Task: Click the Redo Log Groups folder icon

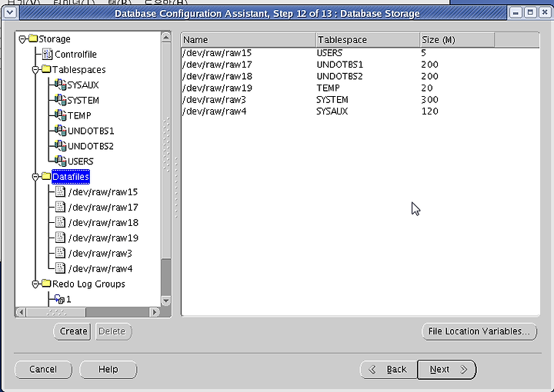Action: (x=46, y=283)
